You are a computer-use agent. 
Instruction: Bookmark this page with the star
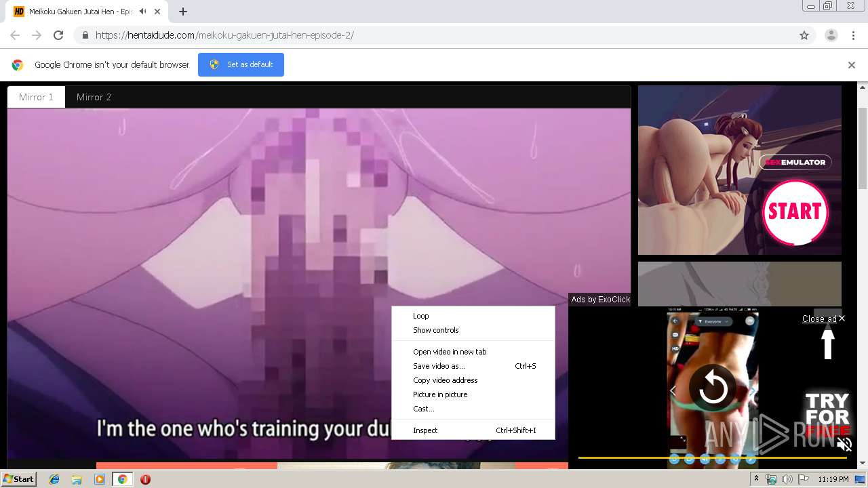click(x=804, y=35)
